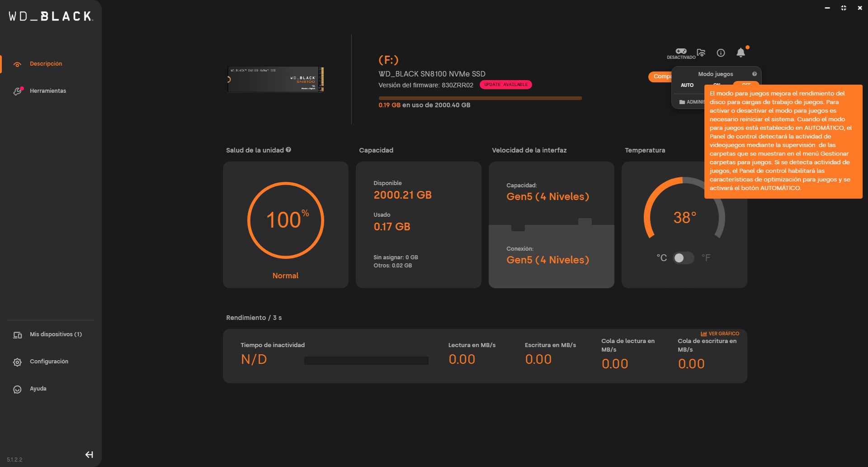The image size is (868, 467).
Task: Toggle temperature unit between °C and °F
Action: pos(683,258)
